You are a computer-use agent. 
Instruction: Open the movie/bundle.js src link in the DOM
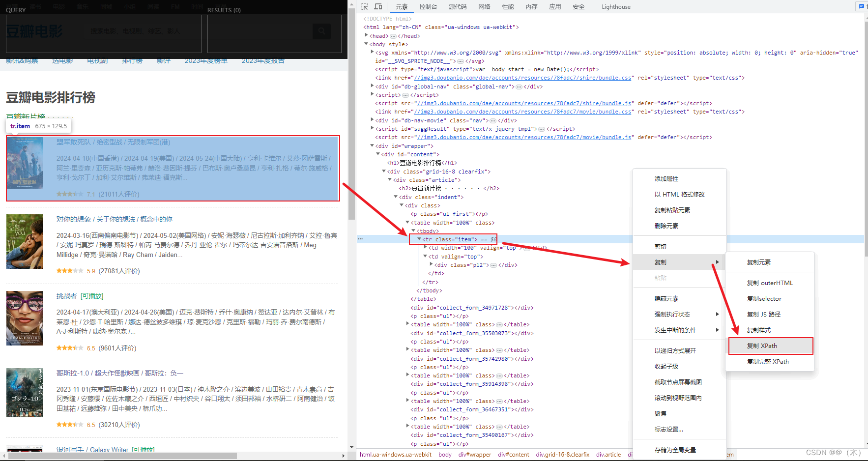(x=524, y=137)
